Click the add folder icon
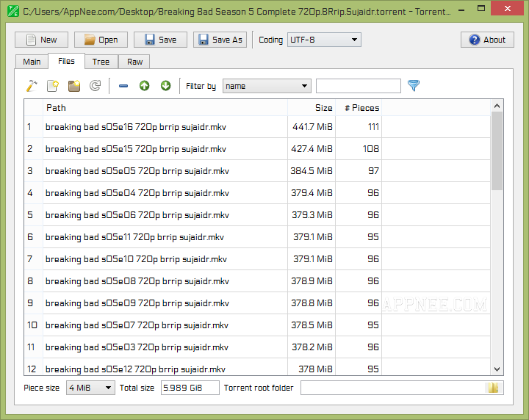This screenshot has height=420, width=529. pos(74,86)
